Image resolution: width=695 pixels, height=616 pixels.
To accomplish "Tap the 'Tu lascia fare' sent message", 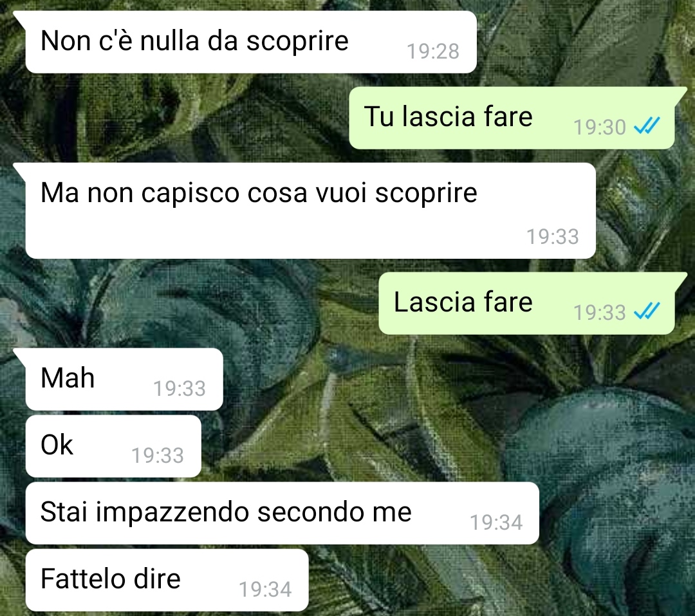I will pyautogui.click(x=512, y=118).
